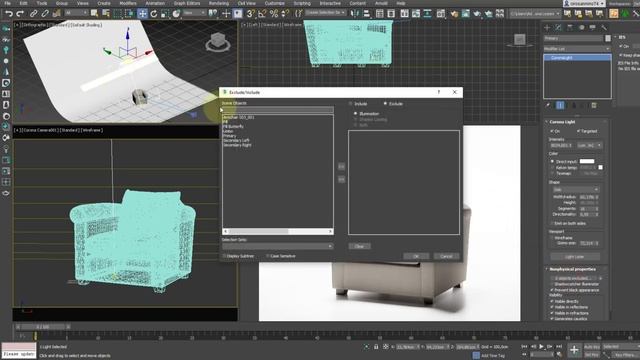Activate the Select and Rotate tool
Viewport: 640px width, 360px height.
point(154,13)
